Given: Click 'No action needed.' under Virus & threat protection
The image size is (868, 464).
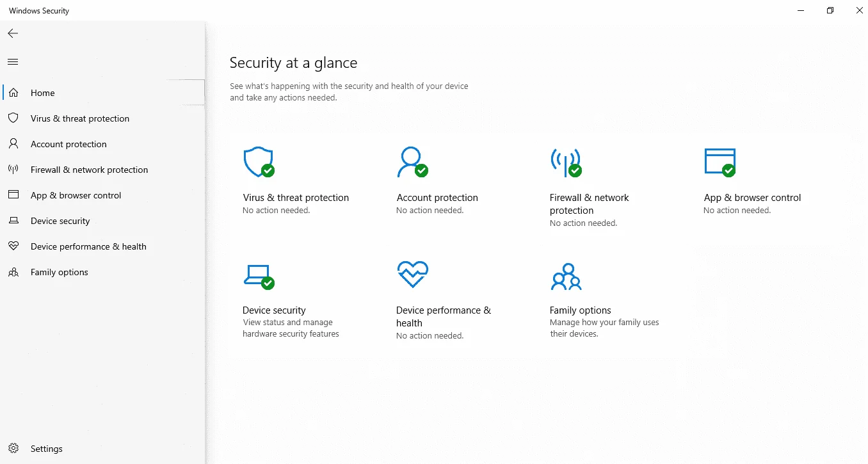Looking at the screenshot, I should [x=276, y=211].
